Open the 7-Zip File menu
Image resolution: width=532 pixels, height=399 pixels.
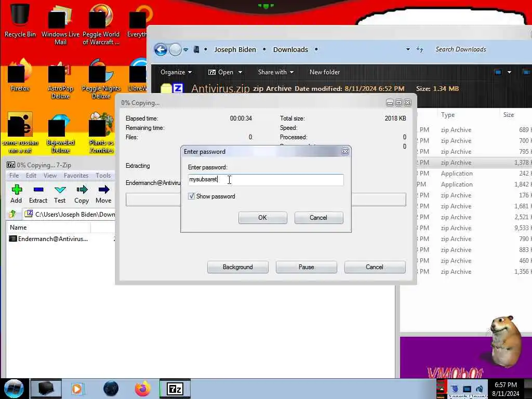coord(14,176)
